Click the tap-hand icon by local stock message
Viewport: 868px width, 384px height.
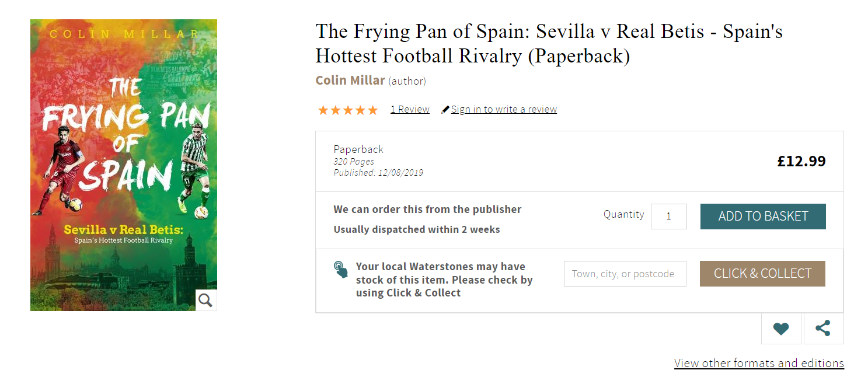pos(341,270)
